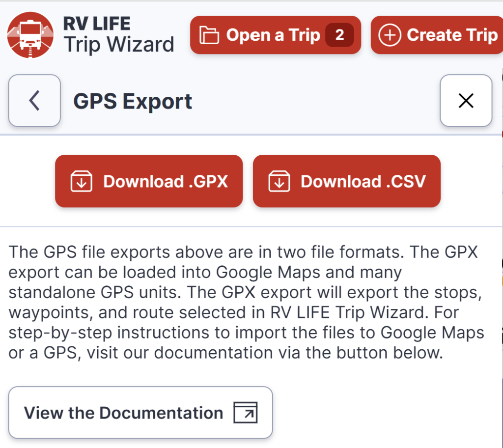This screenshot has height=448, width=503.
Task: Click the RV LIFE Trip Wizard title text
Action: coord(119,35)
